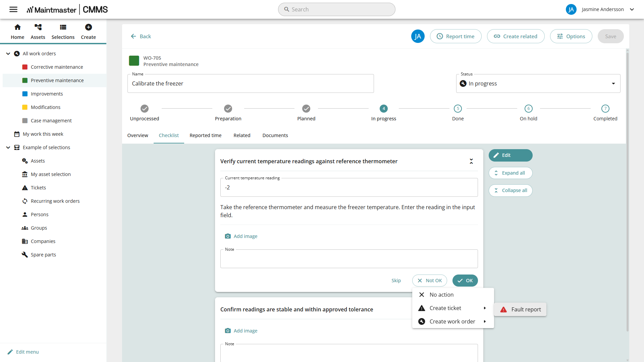644x362 pixels.
Task: Focus the main Search field
Action: [x=336, y=9]
